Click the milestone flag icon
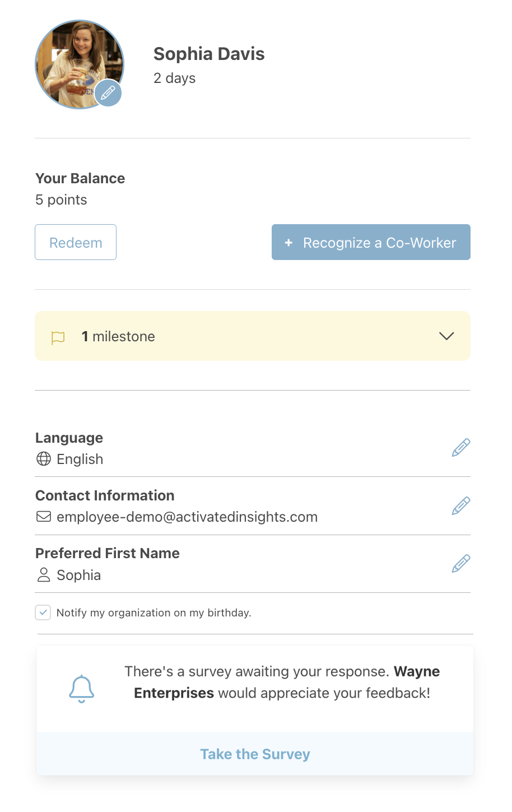Viewport: 512px width, 812px height. pyautogui.click(x=58, y=337)
